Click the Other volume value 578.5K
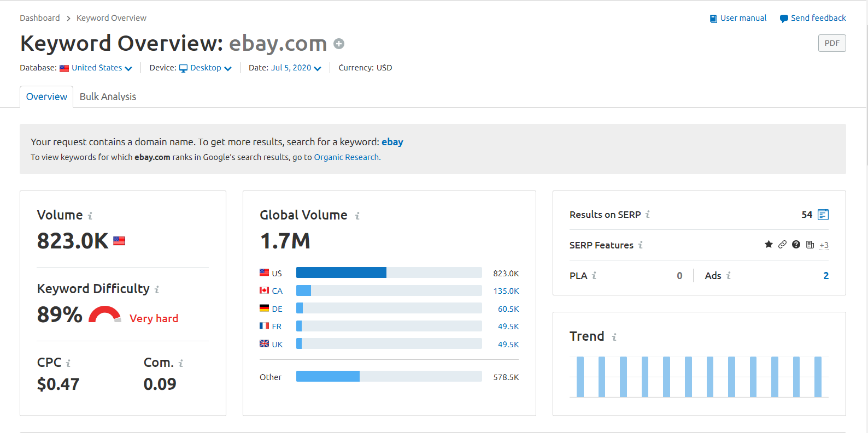Viewport: 868px width, 433px height. coord(506,377)
